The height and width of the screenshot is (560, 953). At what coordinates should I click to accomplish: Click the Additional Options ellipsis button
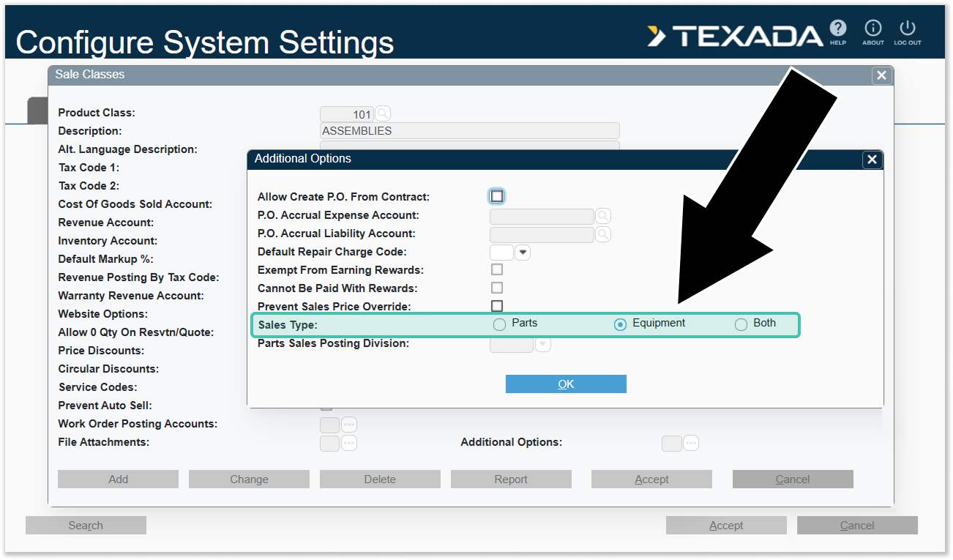(690, 443)
